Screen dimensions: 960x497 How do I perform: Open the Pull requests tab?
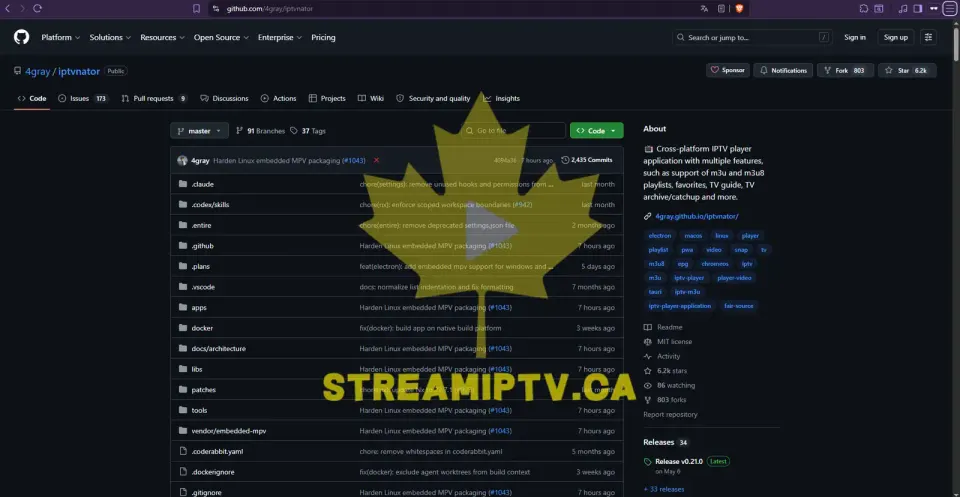click(x=154, y=99)
